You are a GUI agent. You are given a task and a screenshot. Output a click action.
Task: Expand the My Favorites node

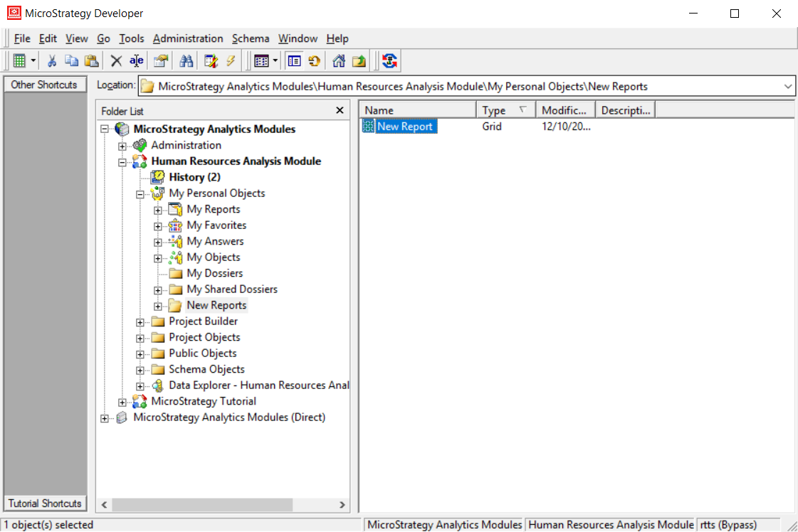[158, 226]
